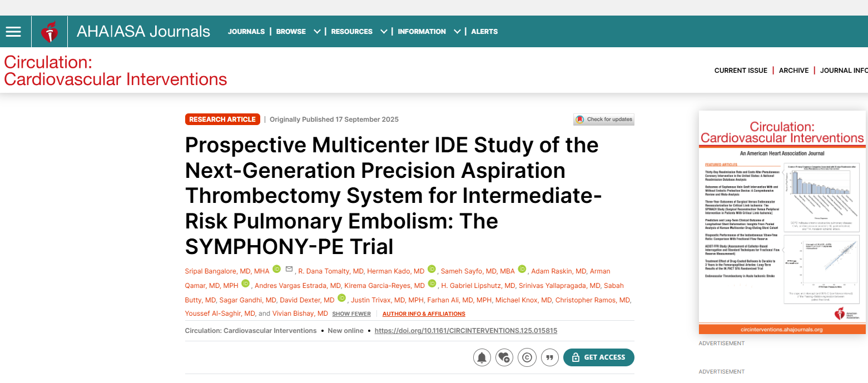Open the Journals menu item

coord(246,32)
